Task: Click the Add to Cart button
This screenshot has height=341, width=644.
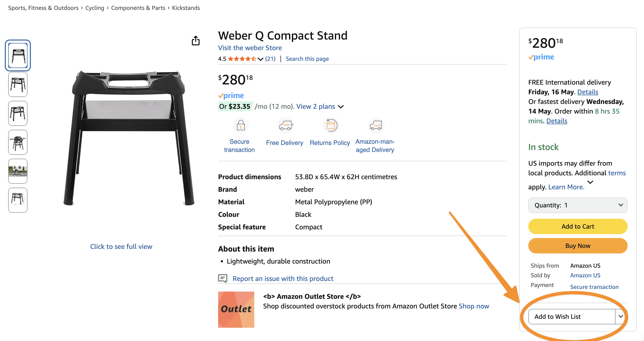Action: pos(578,226)
